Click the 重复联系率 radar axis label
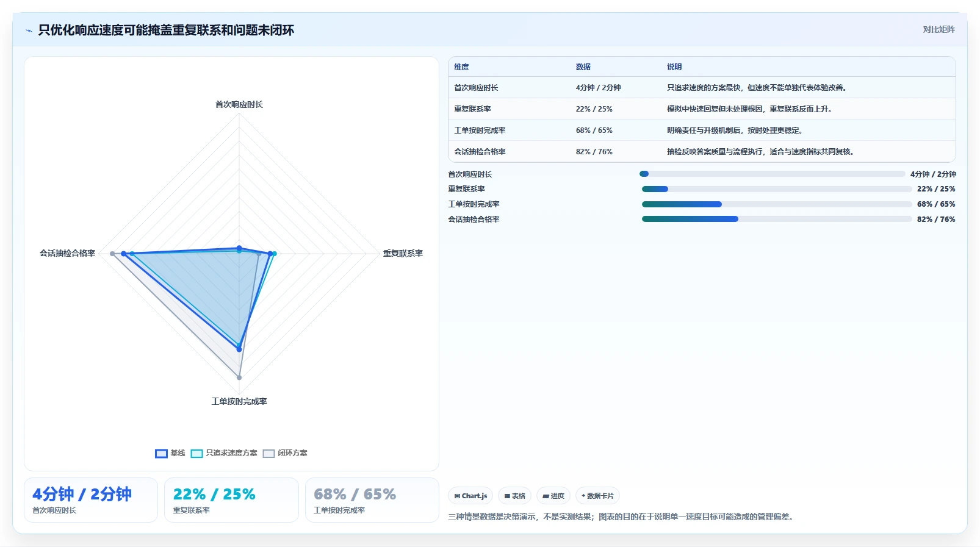Image resolution: width=980 pixels, height=547 pixels. coord(403,254)
